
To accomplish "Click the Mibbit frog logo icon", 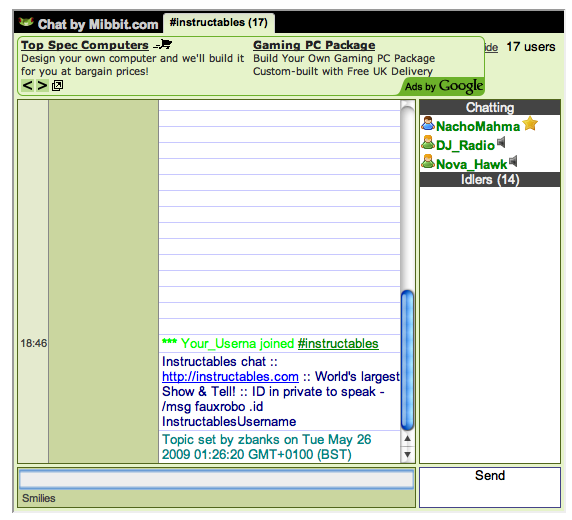I will [x=26, y=22].
